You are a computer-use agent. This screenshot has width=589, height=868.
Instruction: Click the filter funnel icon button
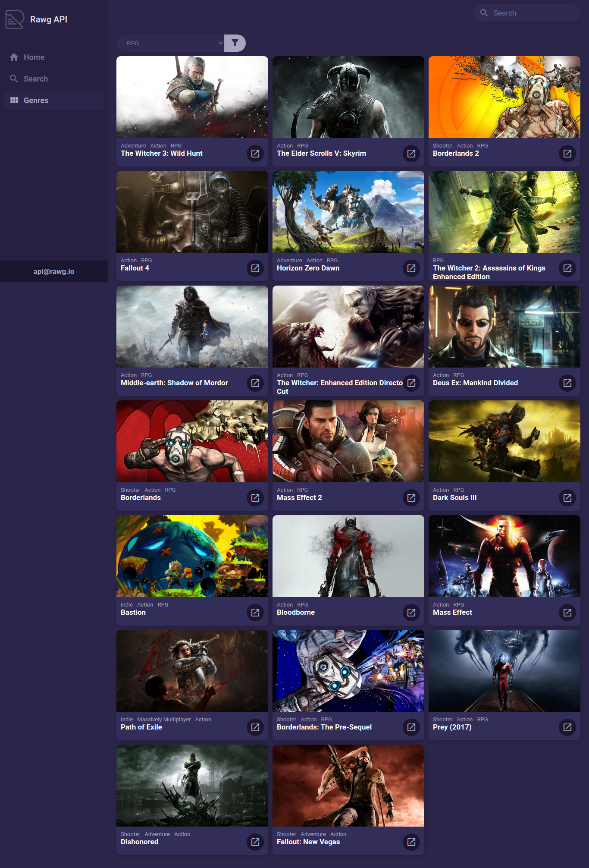[x=235, y=43]
